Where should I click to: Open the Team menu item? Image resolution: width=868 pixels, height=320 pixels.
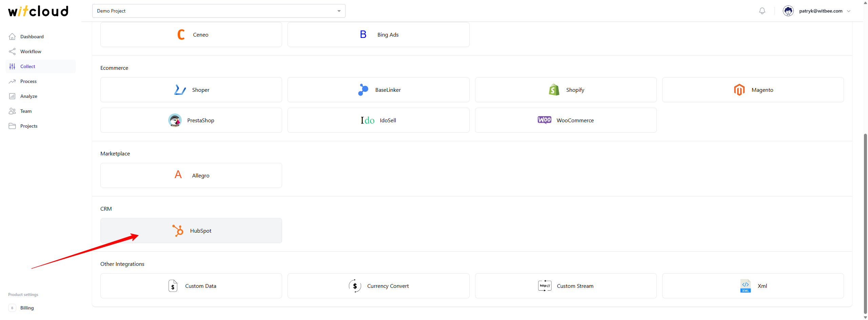[41, 111]
